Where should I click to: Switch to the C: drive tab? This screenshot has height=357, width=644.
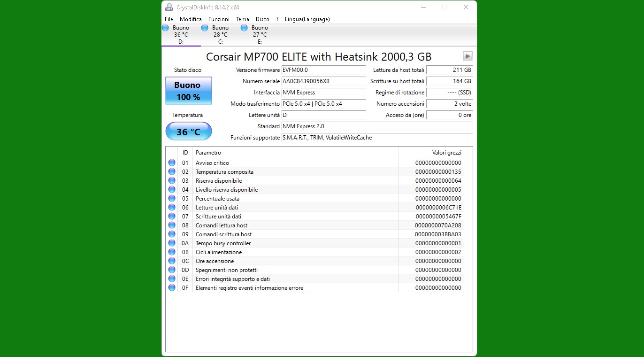220,35
